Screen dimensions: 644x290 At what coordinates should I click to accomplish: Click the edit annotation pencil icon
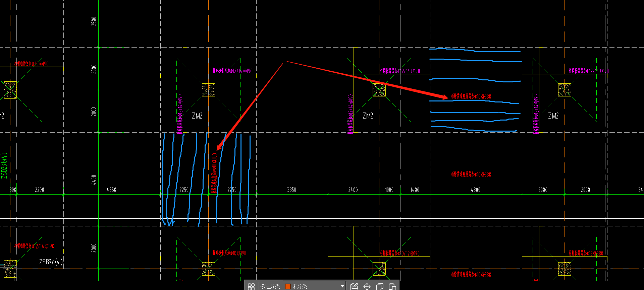[354, 286]
